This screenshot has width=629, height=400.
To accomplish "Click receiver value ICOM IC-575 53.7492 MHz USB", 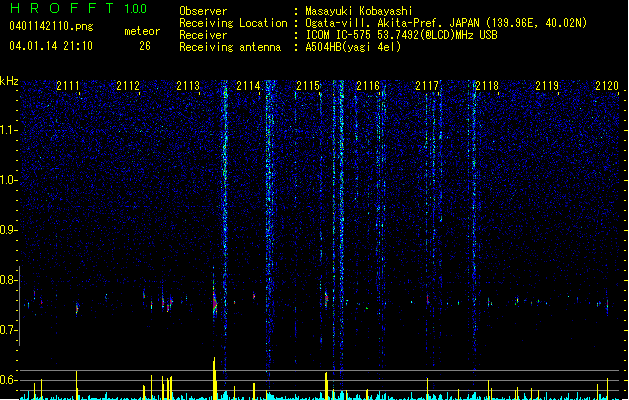I will click(402, 35).
